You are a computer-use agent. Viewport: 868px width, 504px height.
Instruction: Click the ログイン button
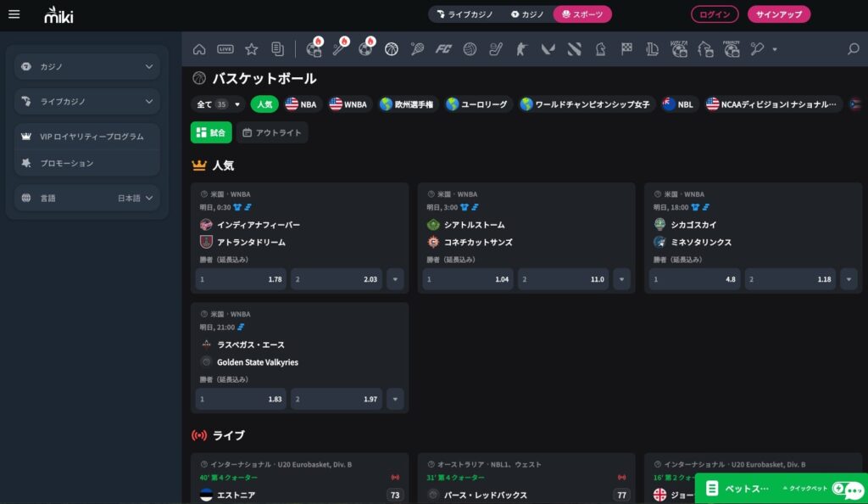pyautogui.click(x=715, y=14)
